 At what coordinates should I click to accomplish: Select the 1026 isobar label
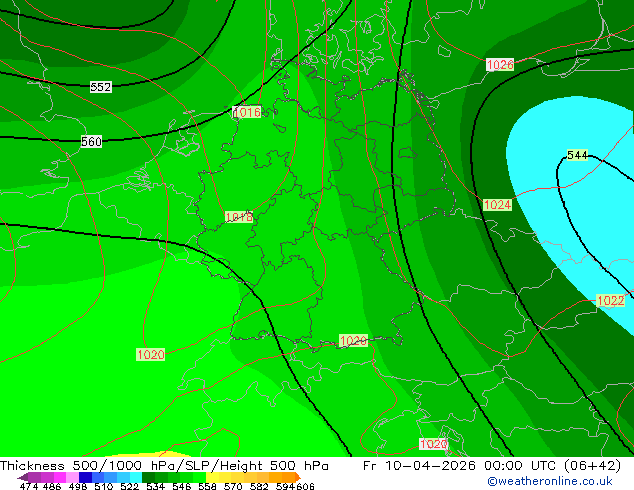coord(500,65)
